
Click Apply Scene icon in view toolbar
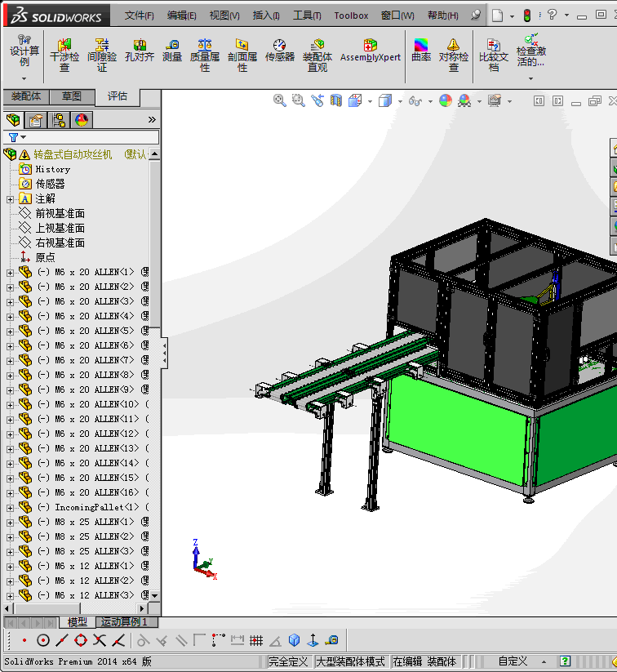coord(464,100)
